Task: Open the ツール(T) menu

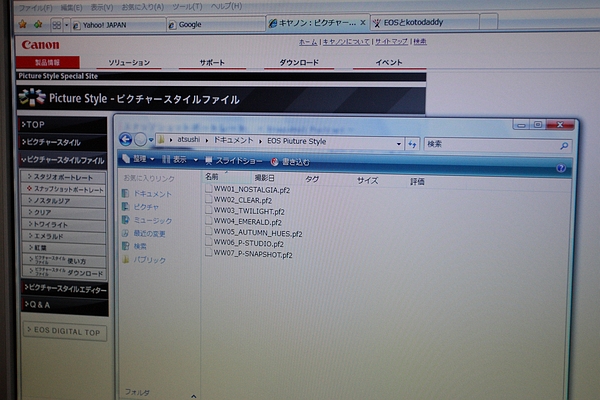Action: click(187, 7)
